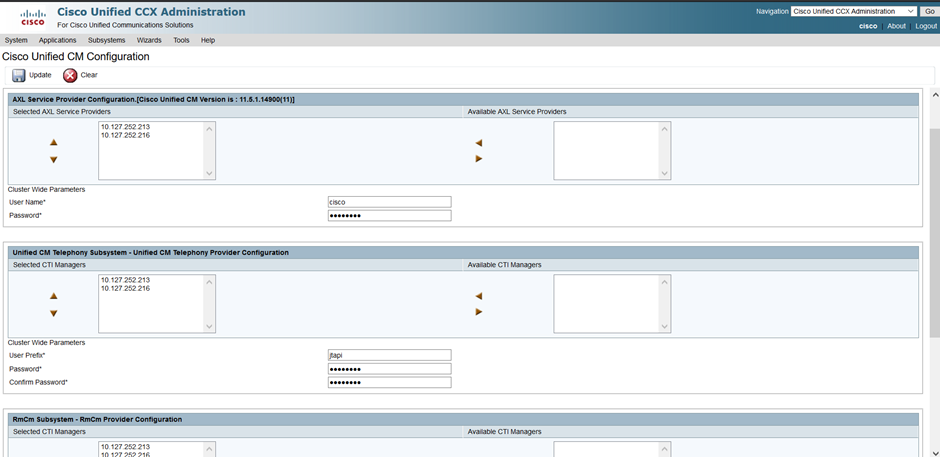Click the Cisco Unified CCX Administration title
Image resolution: width=940 pixels, height=457 pixels.
151,12
